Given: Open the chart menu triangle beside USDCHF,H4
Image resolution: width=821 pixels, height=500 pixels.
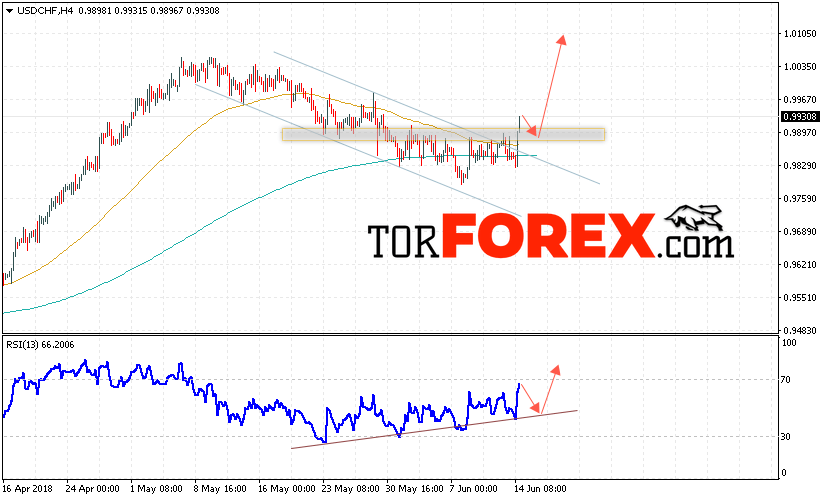Looking at the screenshot, I should [x=9, y=10].
